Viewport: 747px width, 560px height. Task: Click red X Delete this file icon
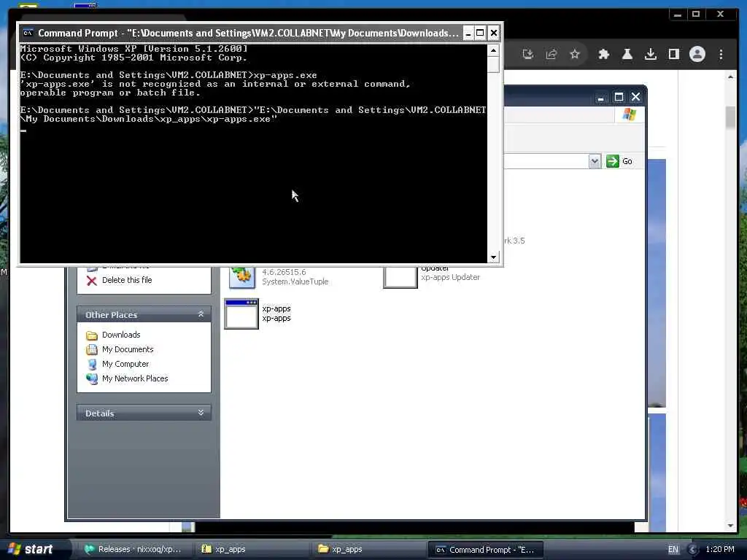(x=92, y=281)
